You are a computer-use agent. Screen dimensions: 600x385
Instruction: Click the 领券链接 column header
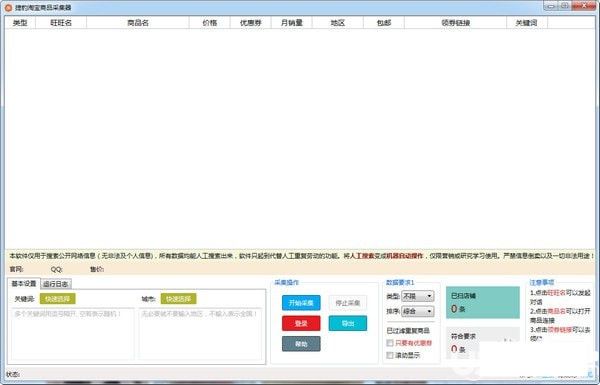[x=455, y=23]
